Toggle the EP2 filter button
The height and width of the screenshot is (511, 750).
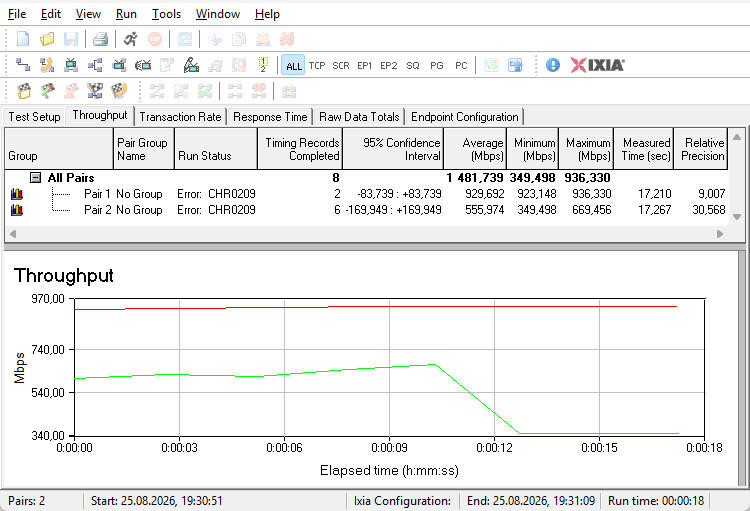(388, 66)
